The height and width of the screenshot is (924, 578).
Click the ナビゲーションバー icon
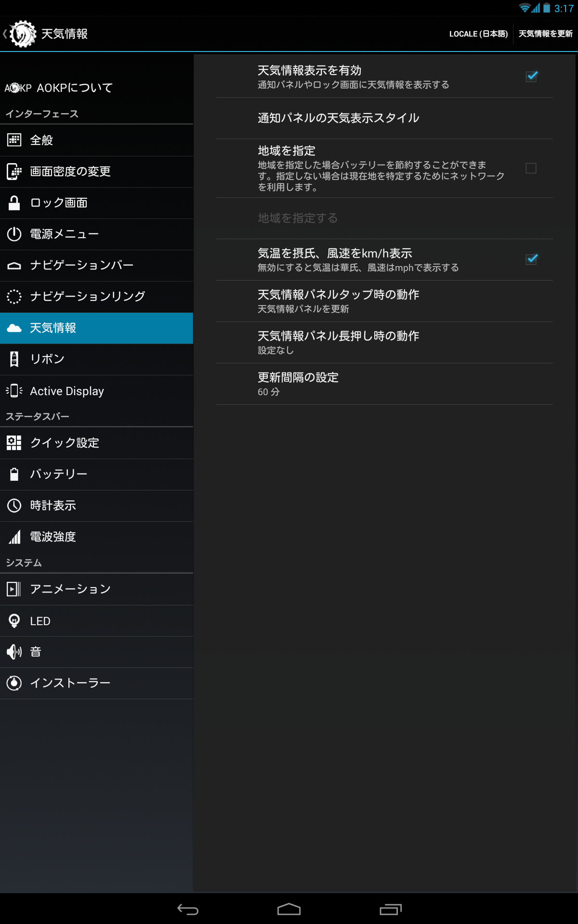14,265
